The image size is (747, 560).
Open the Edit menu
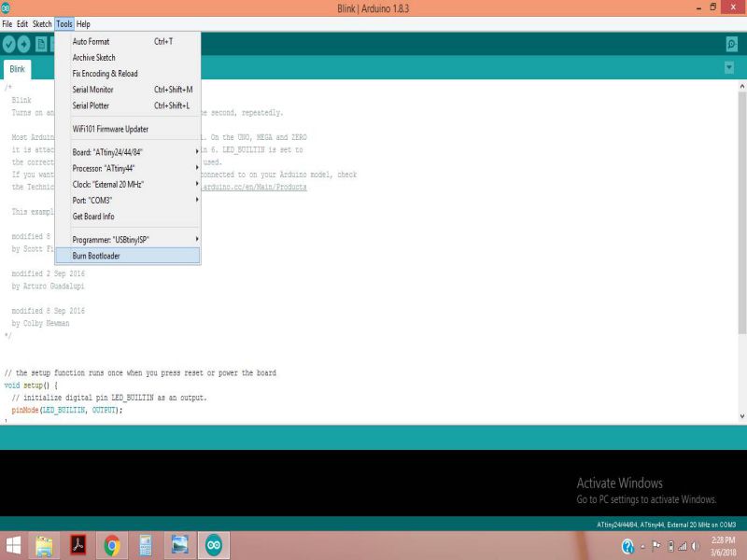pyautogui.click(x=22, y=24)
